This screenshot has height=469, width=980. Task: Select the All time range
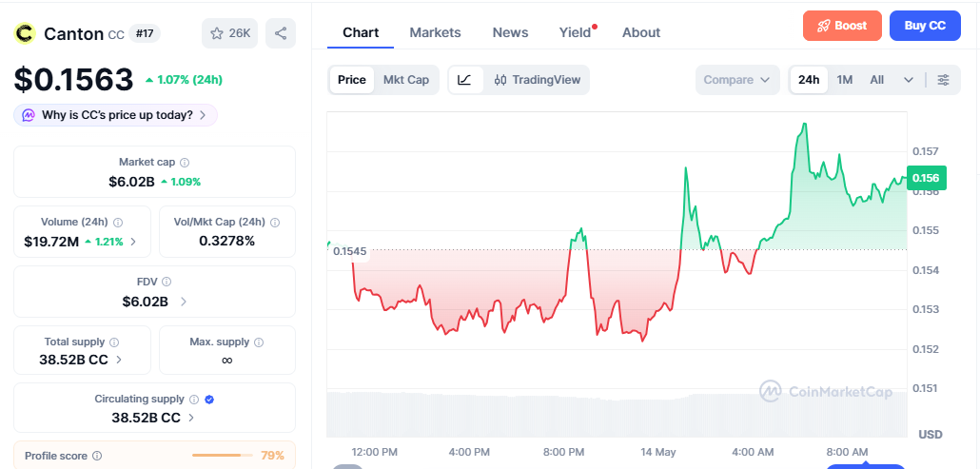click(x=877, y=80)
